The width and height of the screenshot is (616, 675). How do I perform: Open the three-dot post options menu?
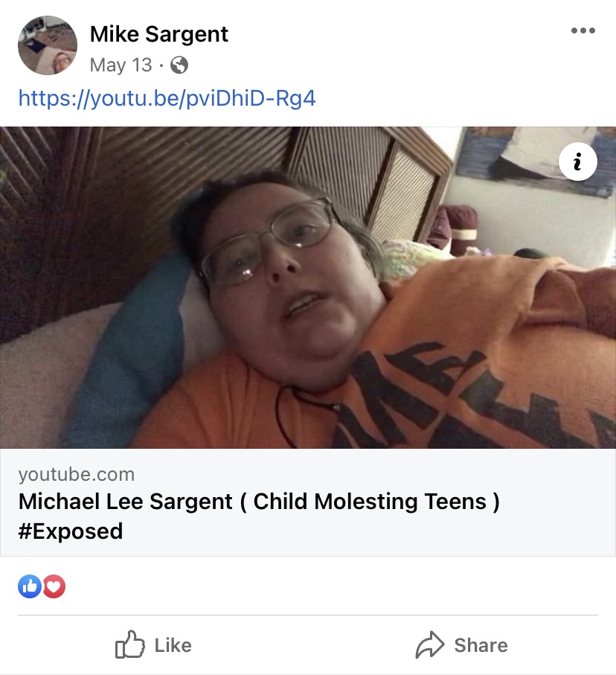(583, 30)
